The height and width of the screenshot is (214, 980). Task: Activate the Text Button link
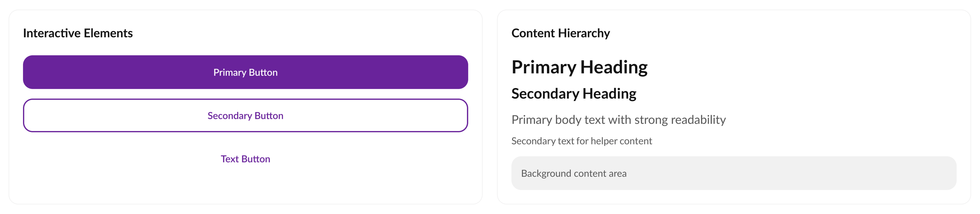point(245,159)
